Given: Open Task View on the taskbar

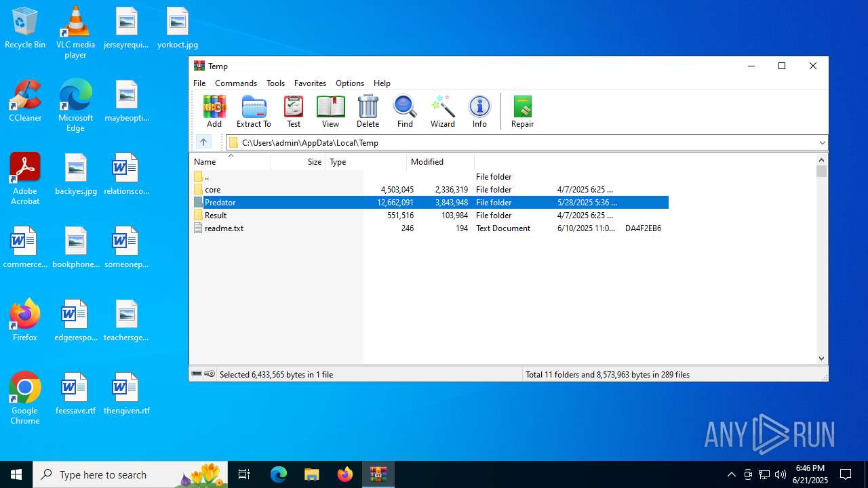Looking at the screenshot, I should pyautogui.click(x=244, y=474).
